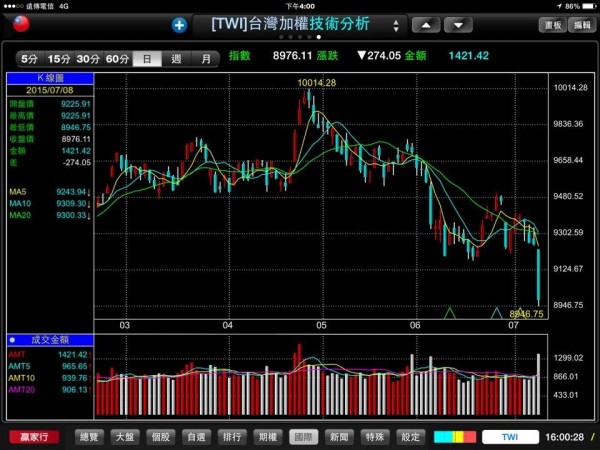The width and height of the screenshot is (600, 450).
Task: Tap the K線圖 panel header
Action: (50, 78)
